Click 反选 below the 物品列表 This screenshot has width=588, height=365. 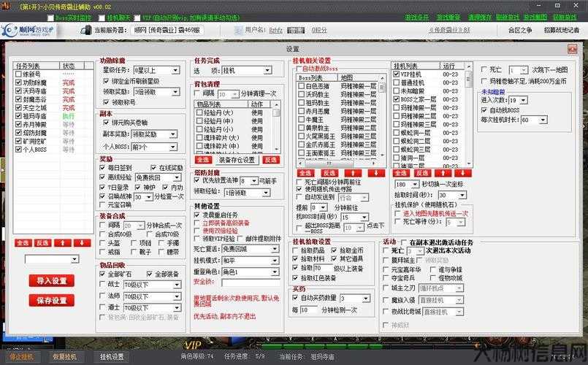[x=270, y=160]
